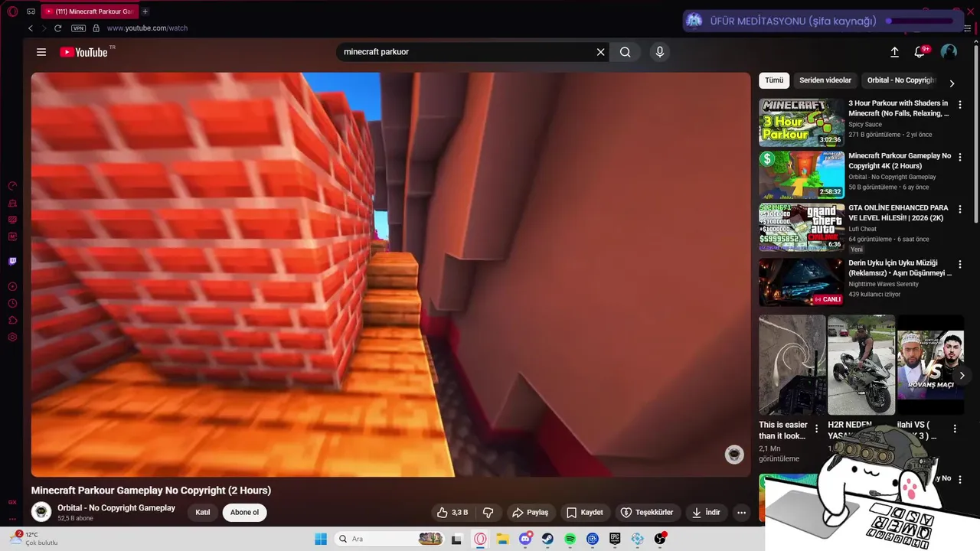980x551 pixels.
Task: Join the channel with Katıl
Action: coord(203,513)
